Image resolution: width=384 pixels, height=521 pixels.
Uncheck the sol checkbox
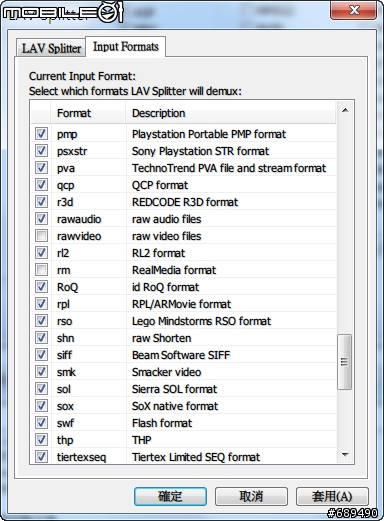click(x=41, y=389)
